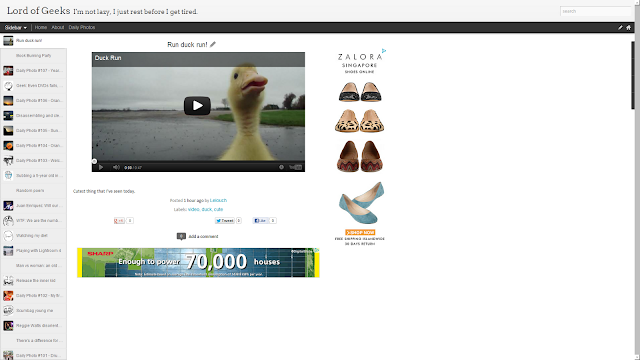
Task: Open 'Random poem' sidebar post
Action: coord(33,191)
